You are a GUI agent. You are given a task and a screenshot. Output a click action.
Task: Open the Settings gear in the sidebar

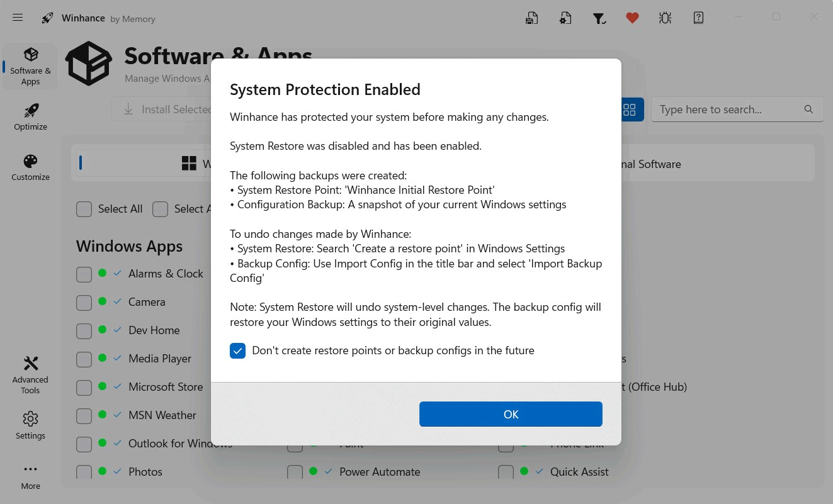coord(30,425)
